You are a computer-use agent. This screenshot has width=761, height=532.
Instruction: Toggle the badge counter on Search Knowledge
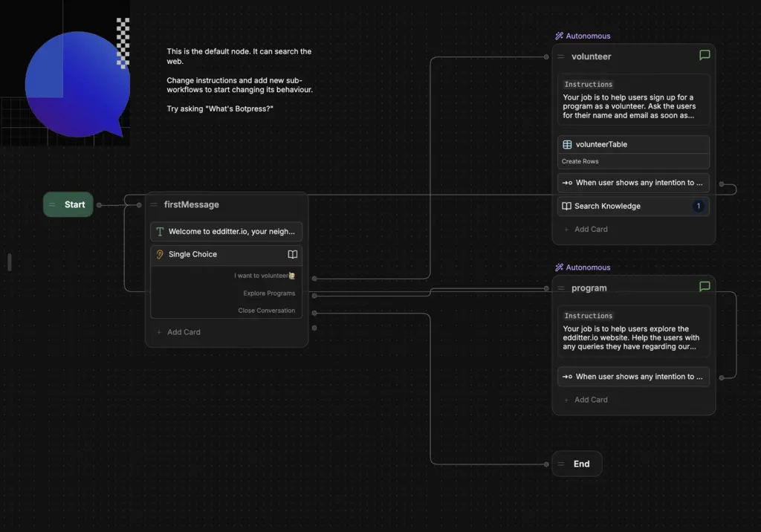click(x=698, y=206)
